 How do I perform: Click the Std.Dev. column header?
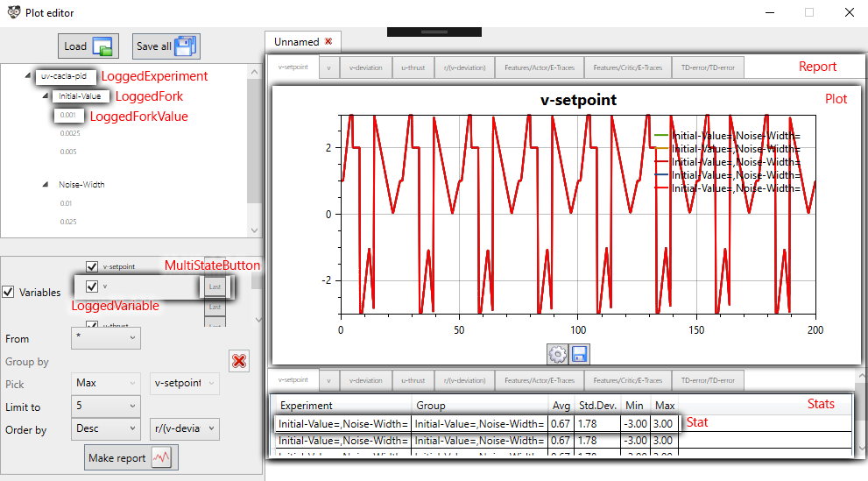(598, 405)
